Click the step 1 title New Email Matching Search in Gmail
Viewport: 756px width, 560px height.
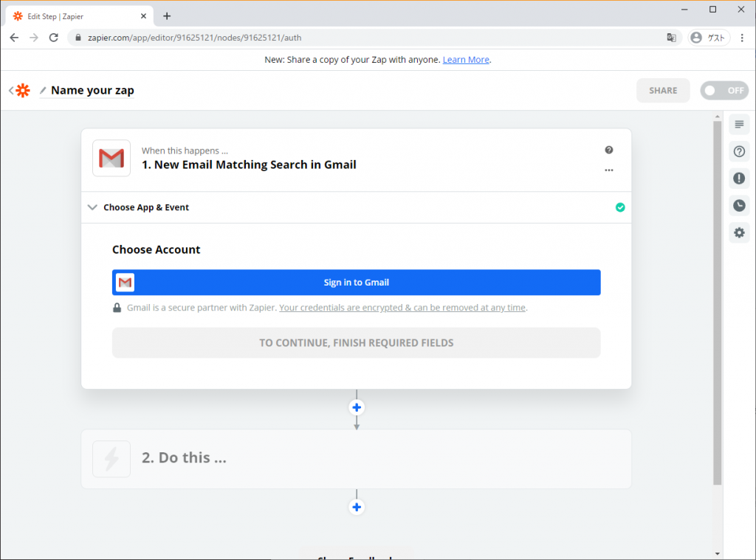tap(249, 165)
